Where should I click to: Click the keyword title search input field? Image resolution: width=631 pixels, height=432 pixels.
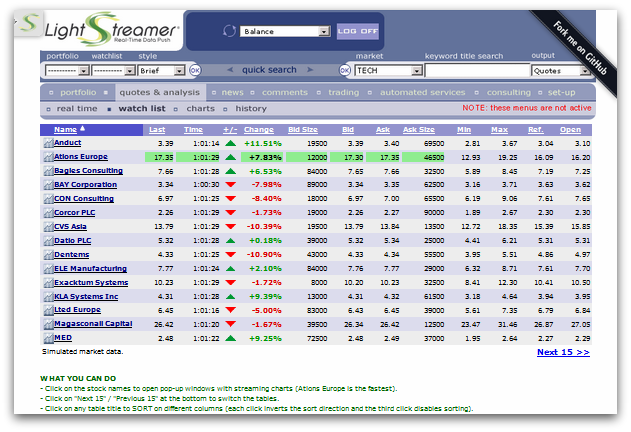(477, 71)
